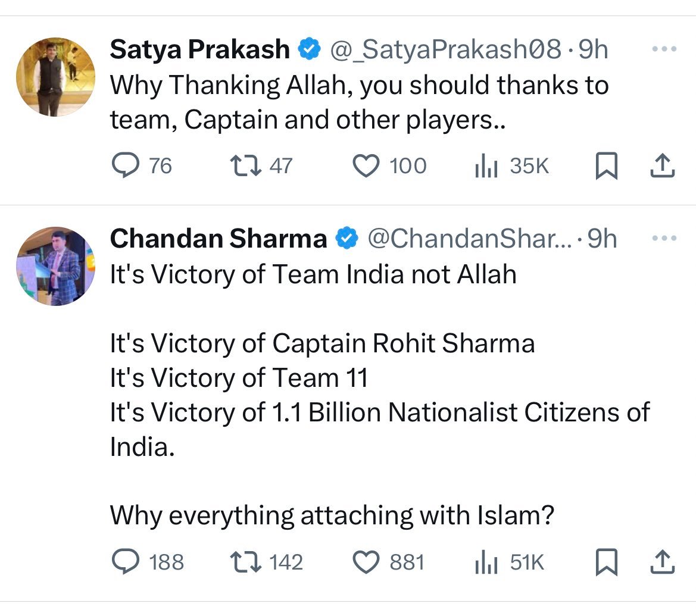Like Chandan Sharma's tweet with 881 likes

367,562
